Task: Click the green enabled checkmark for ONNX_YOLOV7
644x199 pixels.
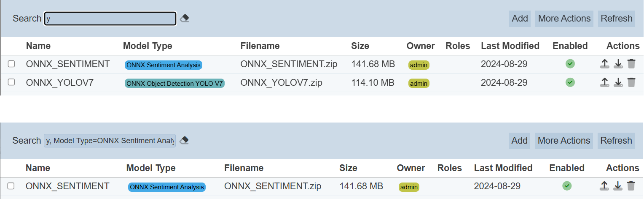Action: point(570,82)
